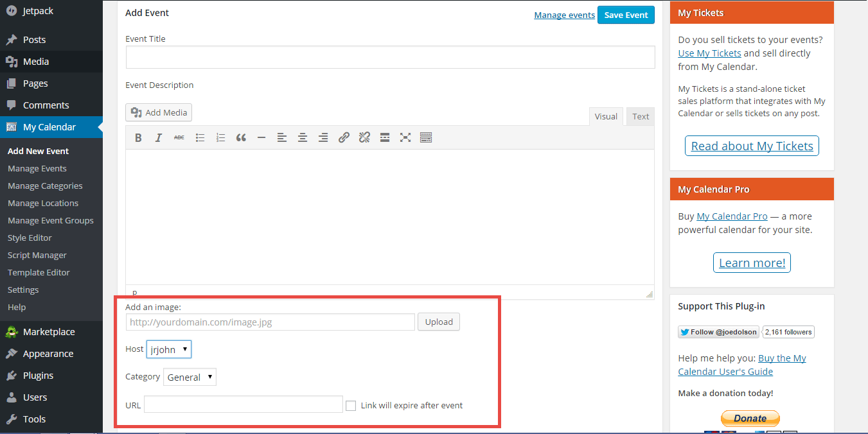This screenshot has height=434, width=868.
Task: Apply italic formatting in editor toolbar
Action: 159,137
